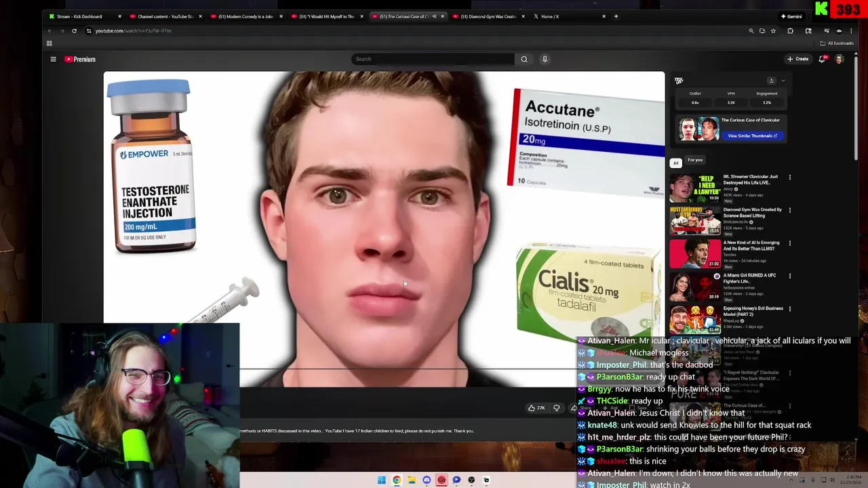This screenshot has width=868, height=488.
Task: Click the Outlier score value
Action: pyautogui.click(x=695, y=103)
